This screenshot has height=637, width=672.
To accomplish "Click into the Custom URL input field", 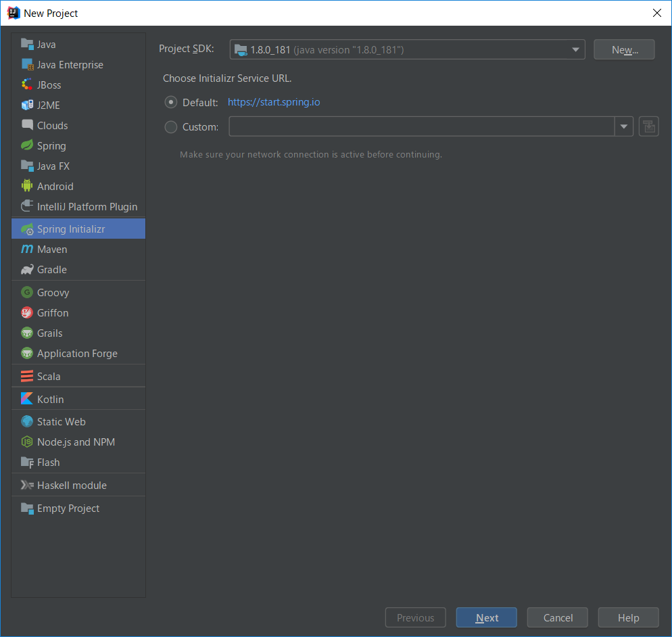I will [x=422, y=126].
